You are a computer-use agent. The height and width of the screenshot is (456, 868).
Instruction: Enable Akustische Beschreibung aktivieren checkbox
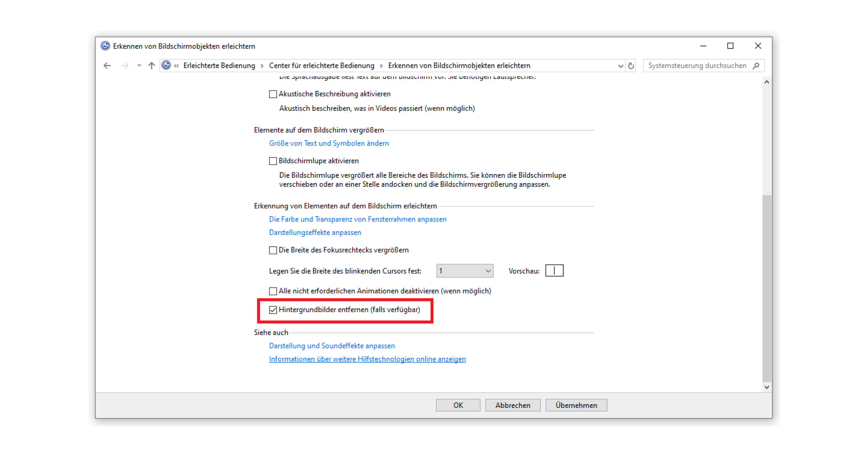(273, 94)
